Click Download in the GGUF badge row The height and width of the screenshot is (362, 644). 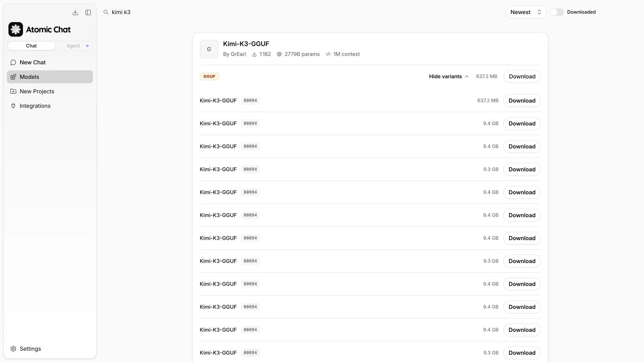pyautogui.click(x=522, y=76)
